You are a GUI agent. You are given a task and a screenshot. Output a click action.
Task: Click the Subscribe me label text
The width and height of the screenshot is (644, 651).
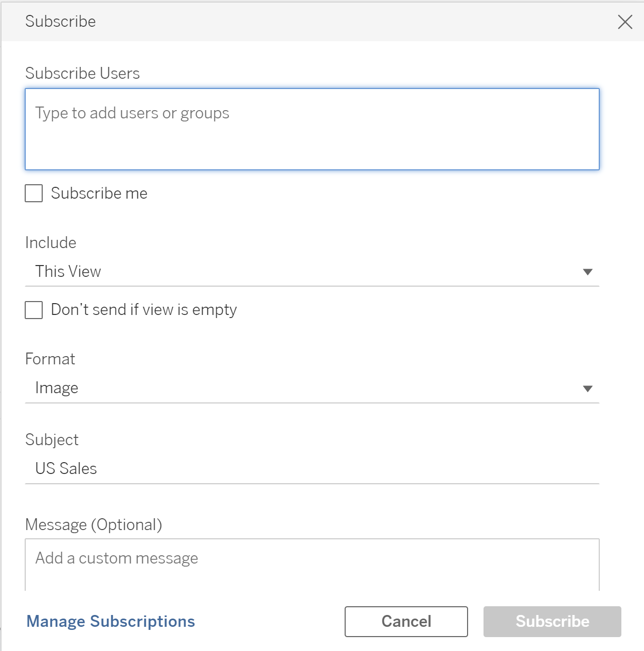point(99,193)
